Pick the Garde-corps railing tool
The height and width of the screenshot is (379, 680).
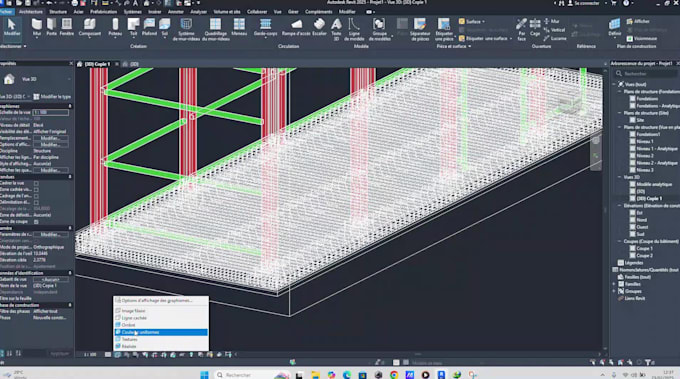coord(265,27)
